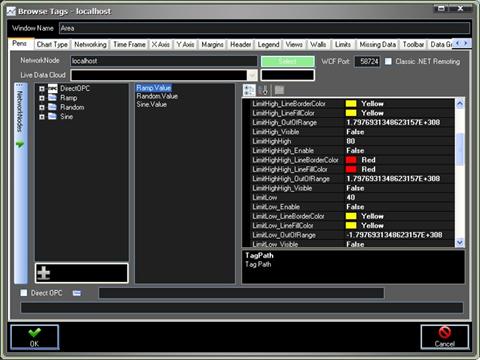Click LimitLow_LineFillColor yellow swatch
This screenshot has height=360, width=480.
351,226
